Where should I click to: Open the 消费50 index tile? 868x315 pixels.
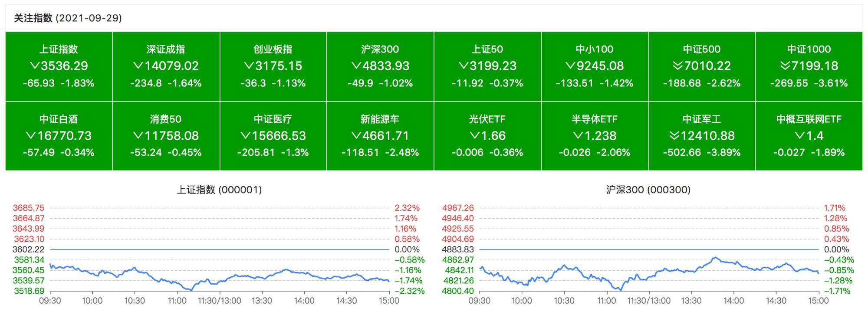[166, 136]
